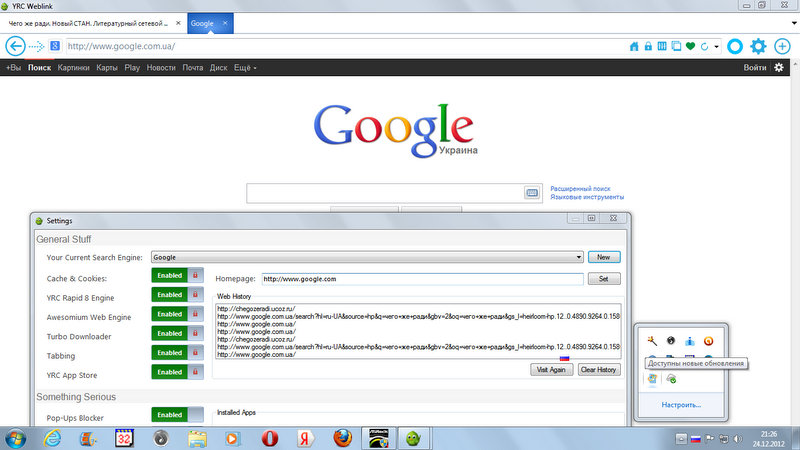This screenshot has width=800, height=450.
Task: Open the address bar dropdown arrow
Action: tap(716, 47)
